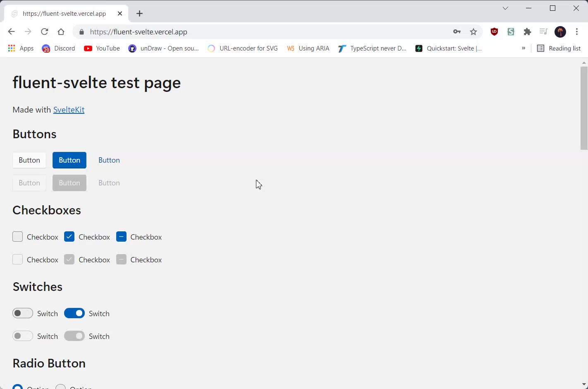The width and height of the screenshot is (588, 389).
Task: Open the green S extension
Action: pos(511,32)
